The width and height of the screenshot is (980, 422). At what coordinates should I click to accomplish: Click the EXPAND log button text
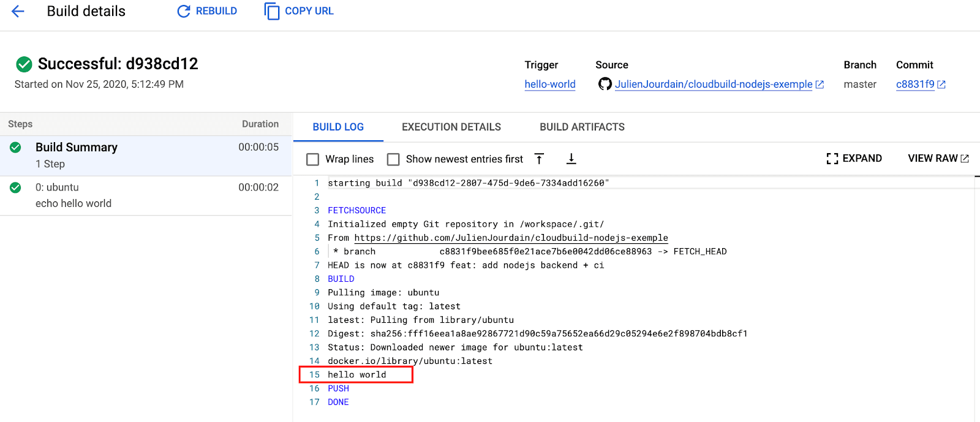[x=862, y=159]
